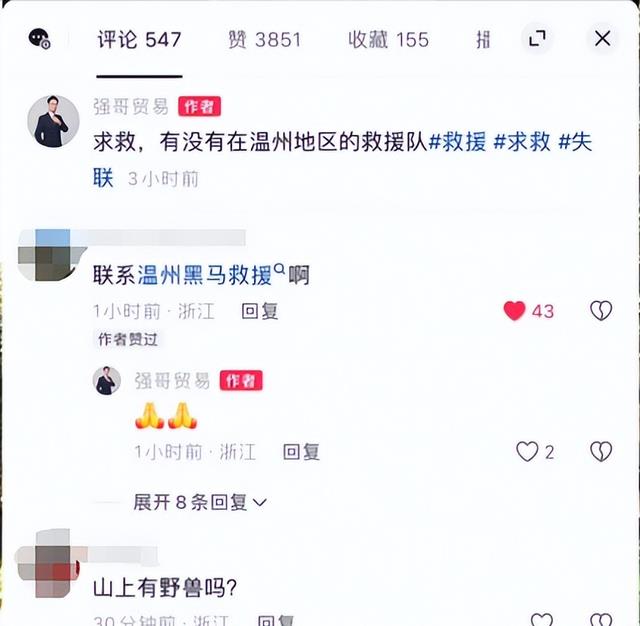Click the search magnifier after 温州黑马救援
Viewport: 640px width, 626px height.
pos(280,268)
